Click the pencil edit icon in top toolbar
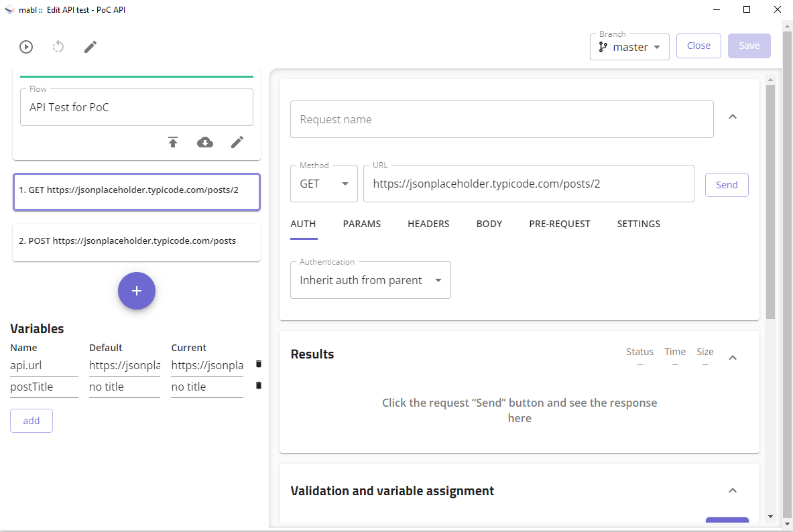Image resolution: width=793 pixels, height=532 pixels. pyautogui.click(x=90, y=47)
